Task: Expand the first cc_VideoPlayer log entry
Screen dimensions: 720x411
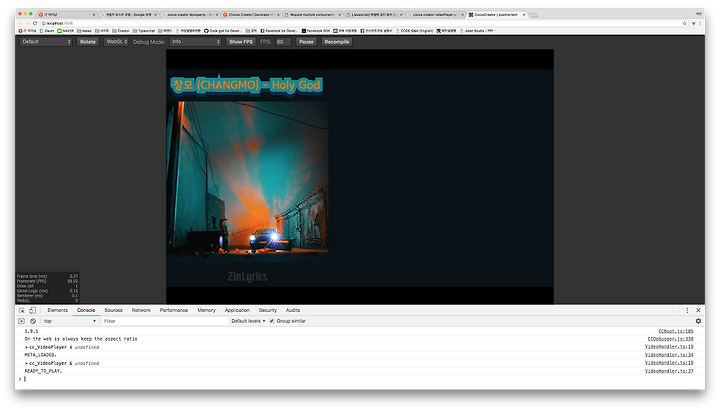Action: pos(27,347)
